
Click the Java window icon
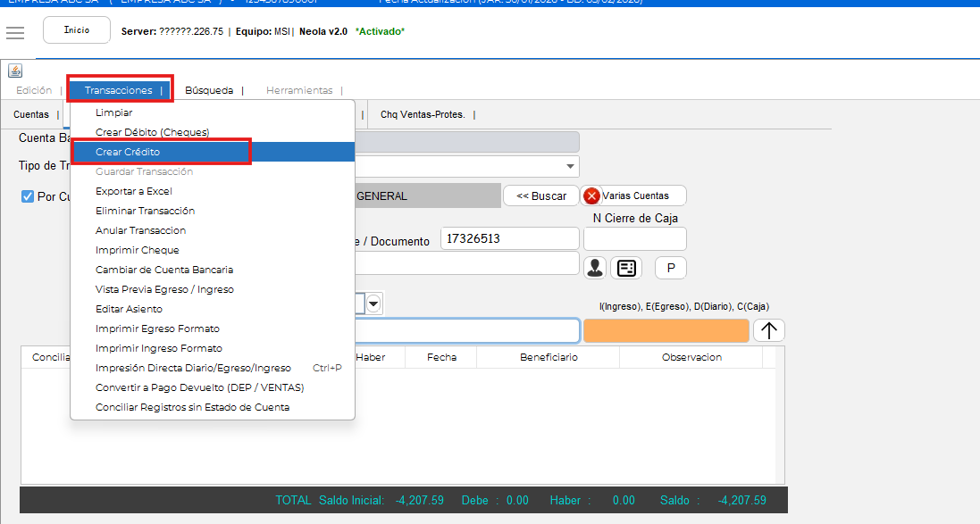15,71
